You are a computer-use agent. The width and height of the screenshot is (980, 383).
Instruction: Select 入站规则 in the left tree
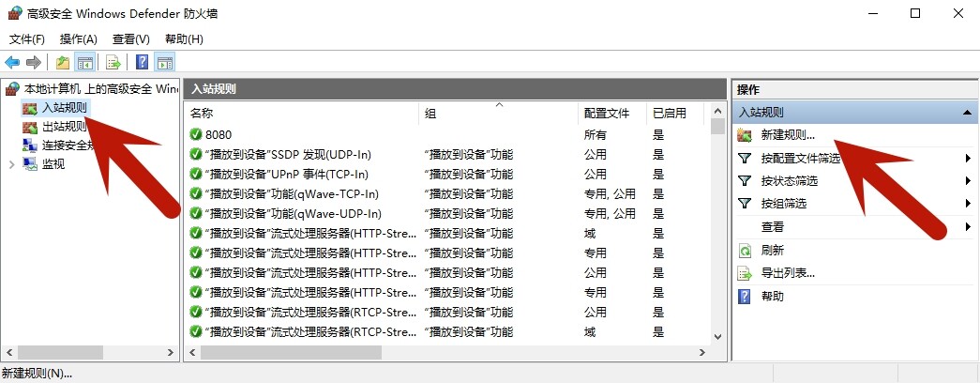point(65,109)
